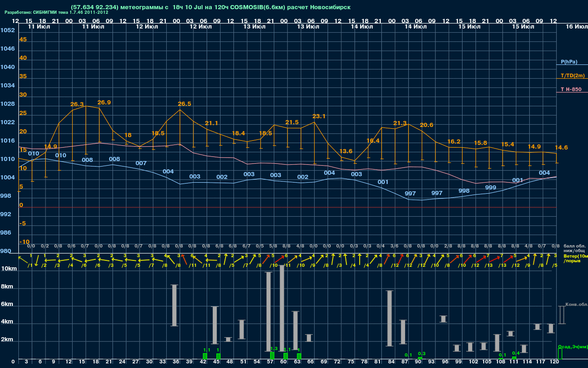Screen dimensions: 588x368
Task: Click the coordinates (57.634 92.234) in title
Action: coord(95,7)
